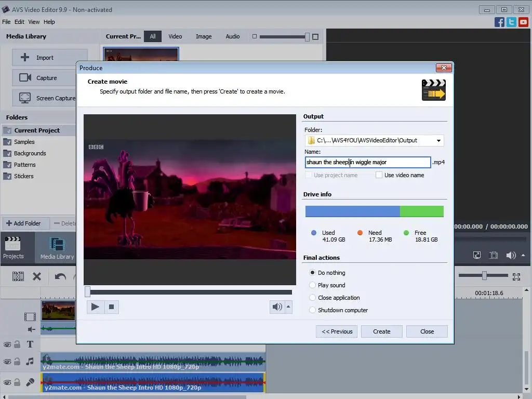This screenshot has height=399, width=532.
Task: Click the text track T icon
Action: pos(30,344)
